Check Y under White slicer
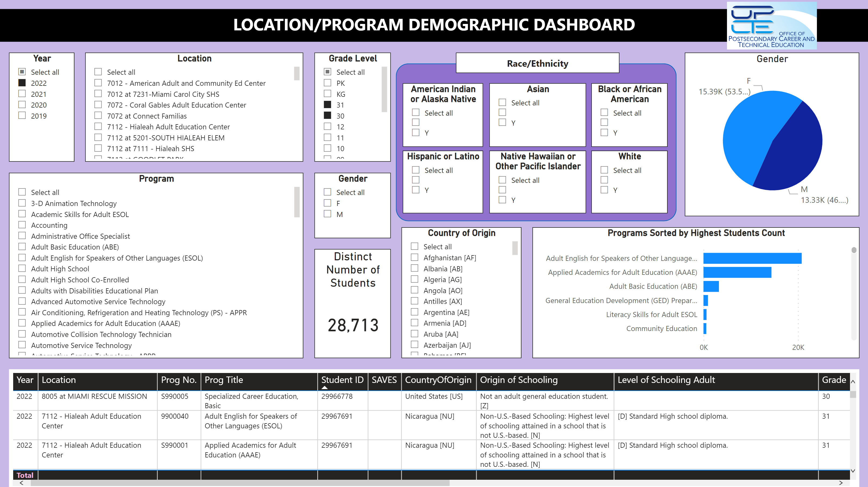The image size is (868, 487). (604, 190)
